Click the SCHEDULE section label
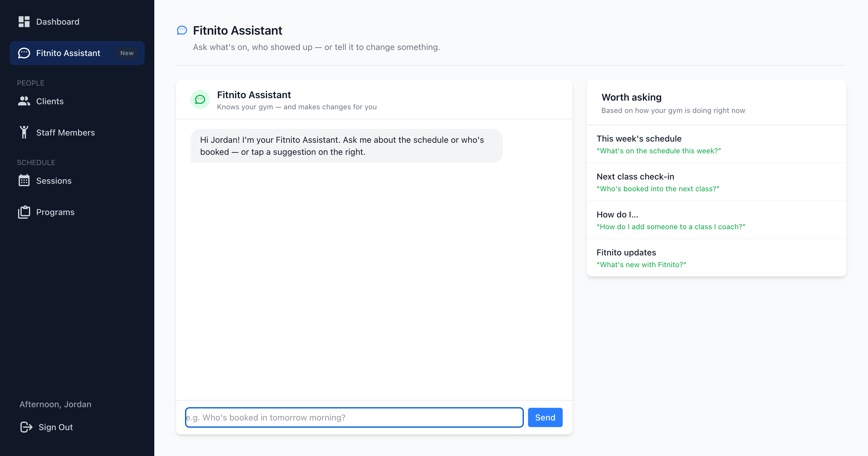The width and height of the screenshot is (868, 456). coord(36,162)
